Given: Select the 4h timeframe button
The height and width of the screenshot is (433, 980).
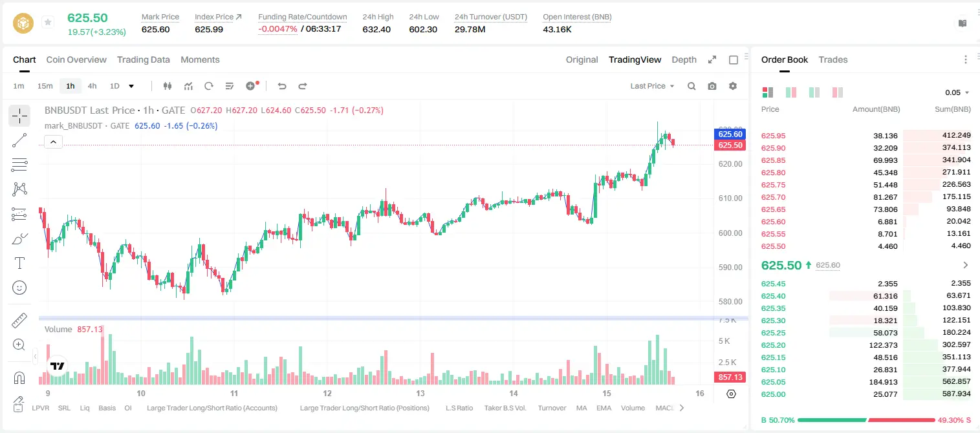Looking at the screenshot, I should [93, 86].
